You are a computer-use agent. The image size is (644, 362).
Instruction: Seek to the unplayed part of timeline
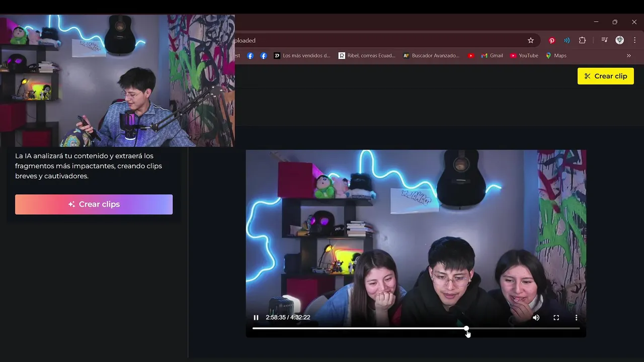[524, 328]
